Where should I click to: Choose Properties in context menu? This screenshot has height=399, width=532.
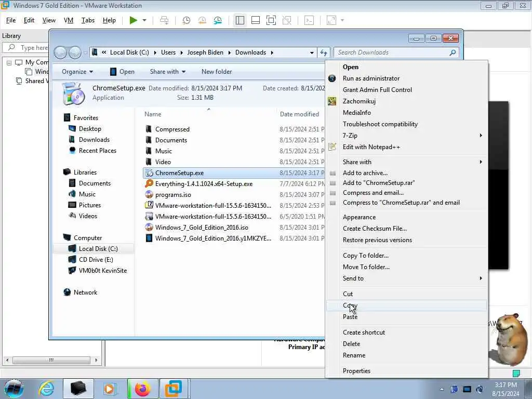click(x=356, y=371)
